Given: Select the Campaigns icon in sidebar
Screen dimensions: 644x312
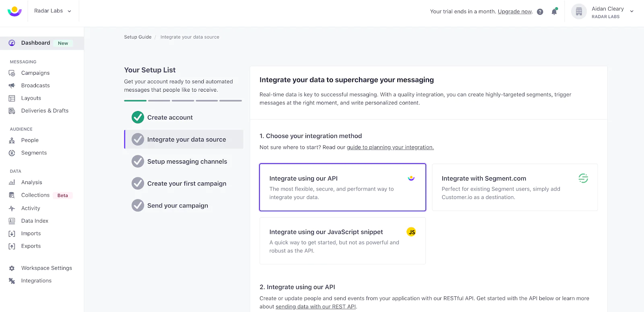Looking at the screenshot, I should (x=12, y=73).
